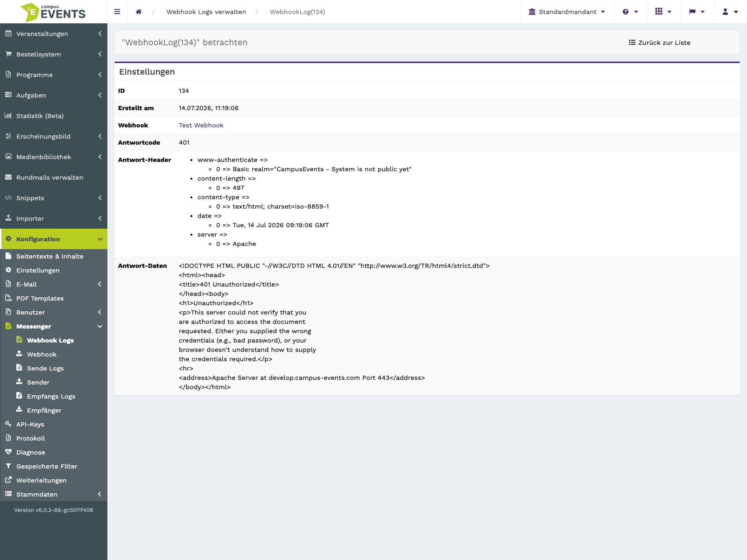This screenshot has height=560, width=747.
Task: Toggle the sidebar hamburger menu icon
Action: click(x=117, y=12)
